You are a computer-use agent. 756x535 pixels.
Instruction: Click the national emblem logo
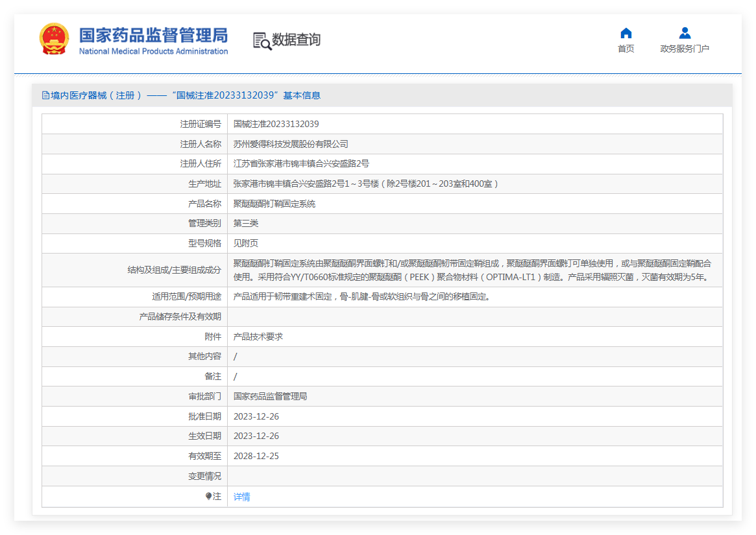click(x=54, y=39)
